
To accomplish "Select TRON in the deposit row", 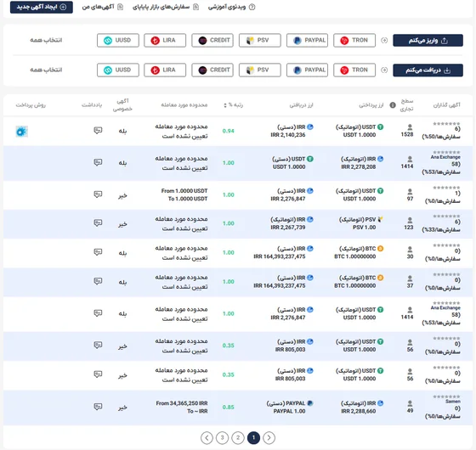I will (354, 41).
